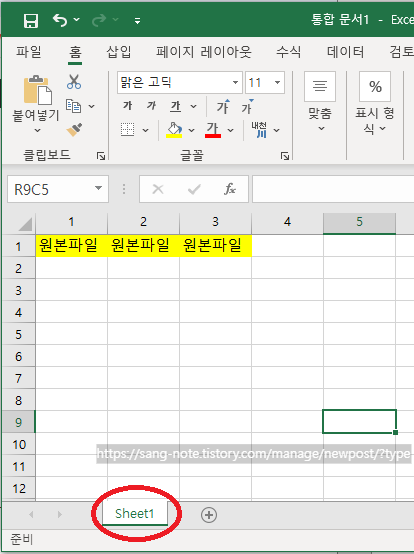Click the 준비 status bar text
This screenshot has height=554, width=414.
[x=22, y=539]
